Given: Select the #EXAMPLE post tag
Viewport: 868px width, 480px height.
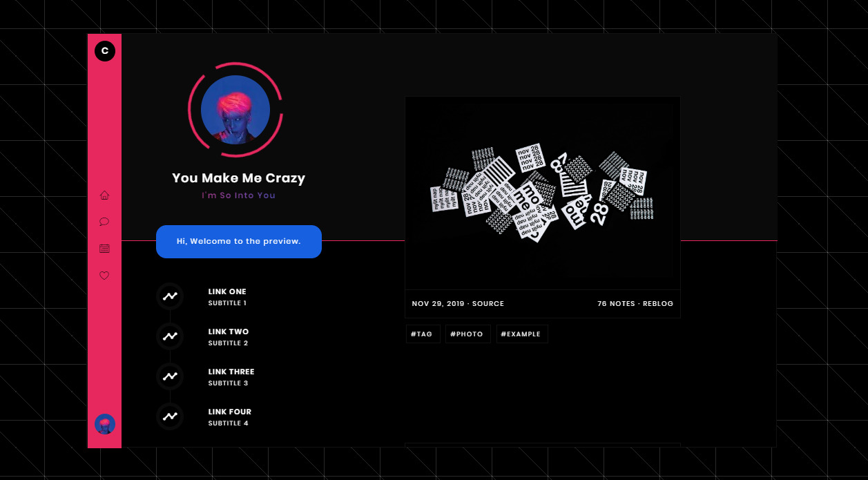Looking at the screenshot, I should tap(521, 334).
